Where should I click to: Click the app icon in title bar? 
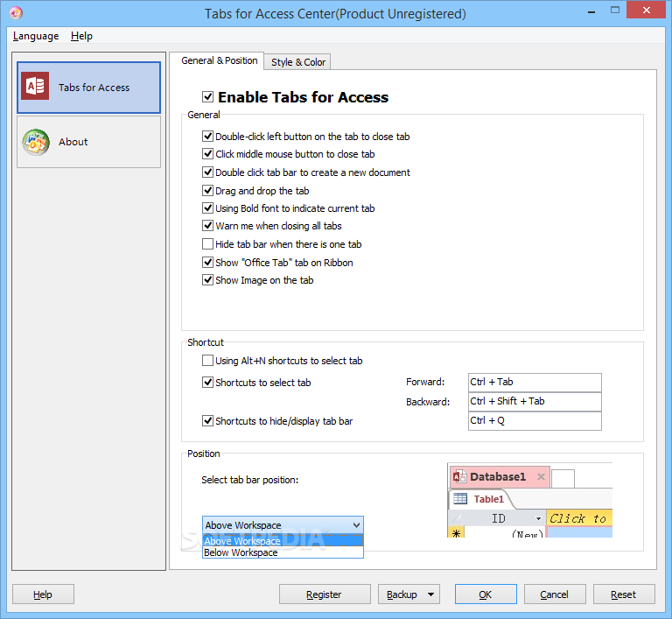(x=16, y=13)
